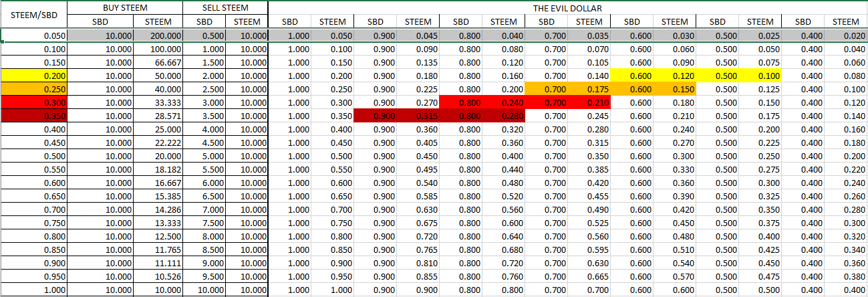Select the dark red 0.350 rate cell

click(x=33, y=116)
